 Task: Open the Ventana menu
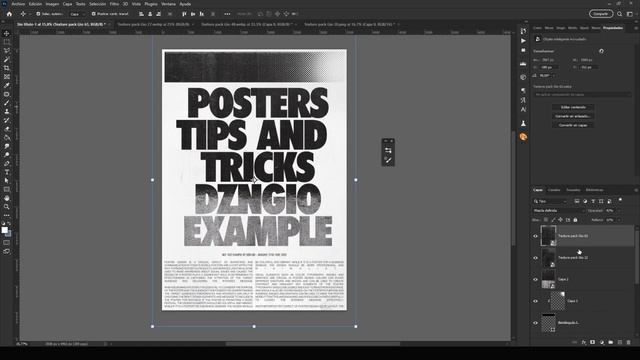point(168,4)
